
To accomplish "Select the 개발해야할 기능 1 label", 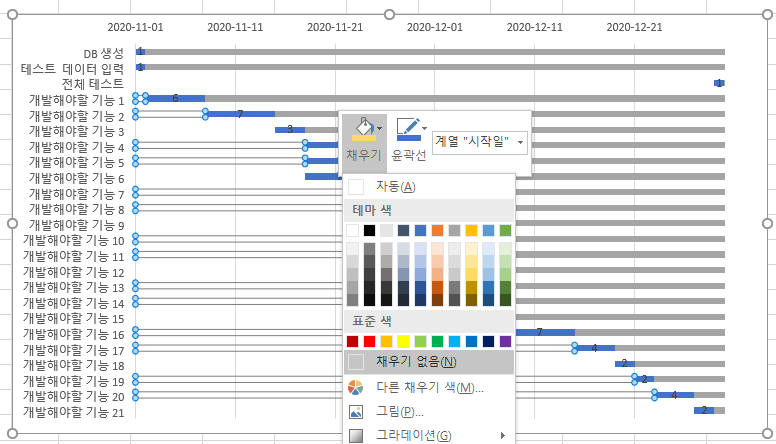I will coord(76,100).
